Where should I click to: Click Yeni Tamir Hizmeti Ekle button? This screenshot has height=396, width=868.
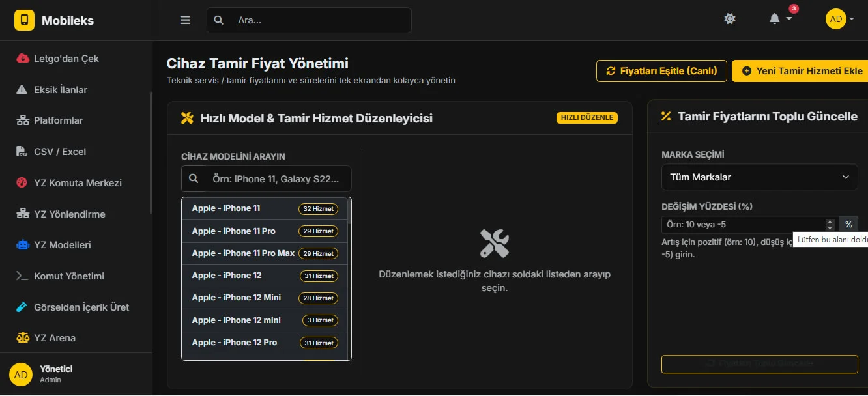800,71
